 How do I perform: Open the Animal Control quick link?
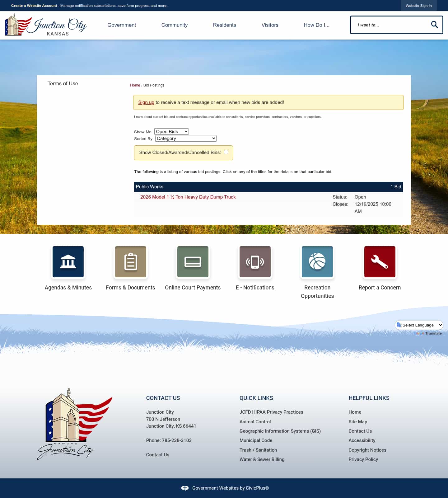pos(255,422)
